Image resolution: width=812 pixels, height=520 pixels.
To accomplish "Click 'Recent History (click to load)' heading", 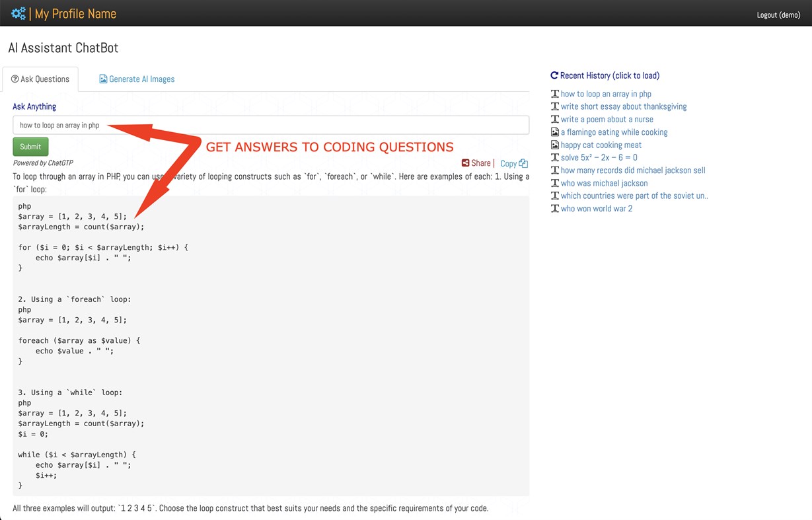I will [x=610, y=75].
